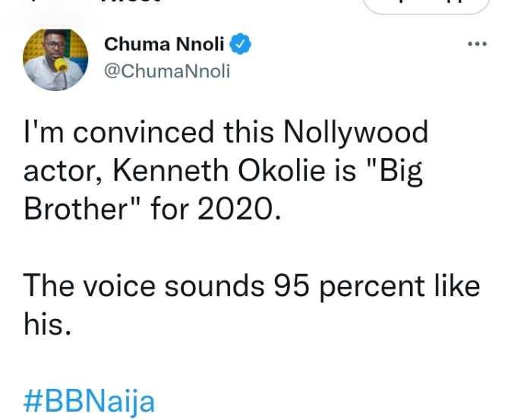508x420 pixels.
Task: Click the blue verified badge
Action: (x=241, y=45)
